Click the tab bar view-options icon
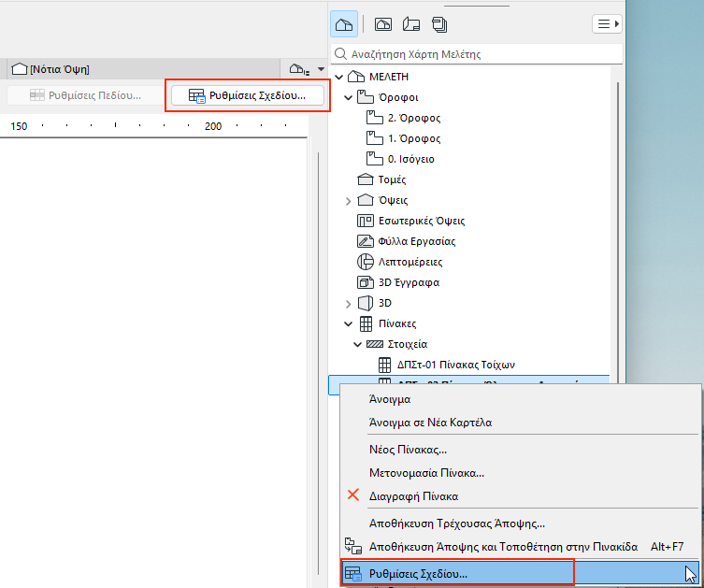Screen dimensions: 704x588 coord(299,69)
